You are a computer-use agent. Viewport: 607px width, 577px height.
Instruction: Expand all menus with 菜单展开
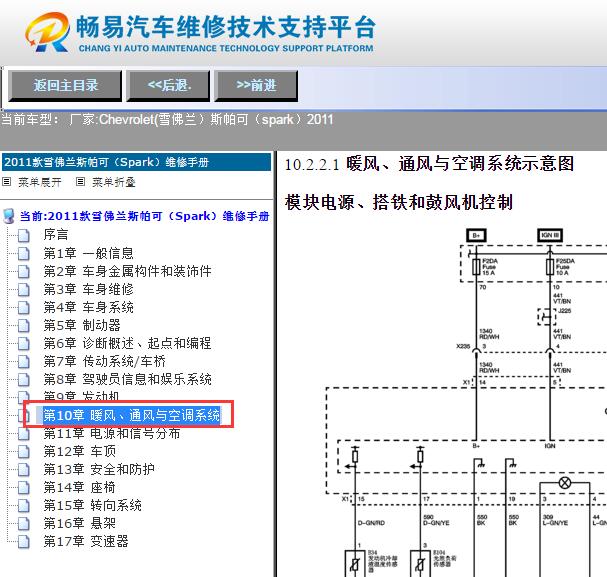tap(39, 182)
